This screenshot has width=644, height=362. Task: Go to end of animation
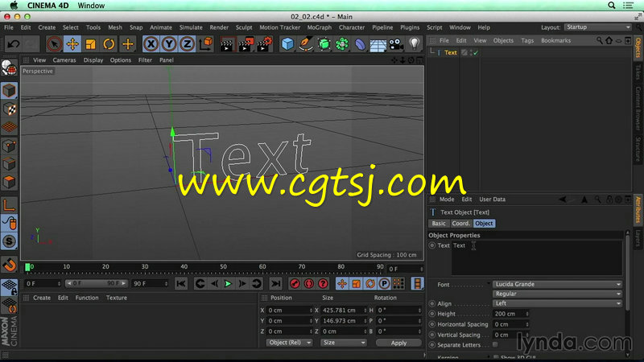[x=275, y=284]
